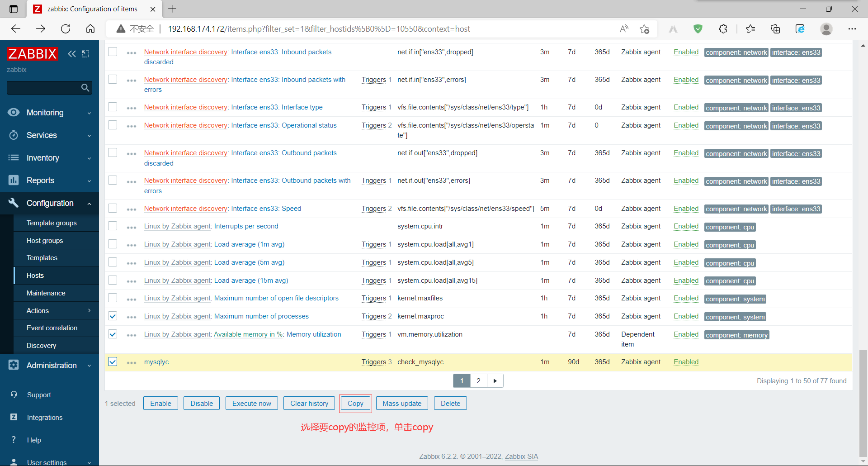Open Event correlation in Configuration menu
This screenshot has width=868, height=466.
pos(52,328)
